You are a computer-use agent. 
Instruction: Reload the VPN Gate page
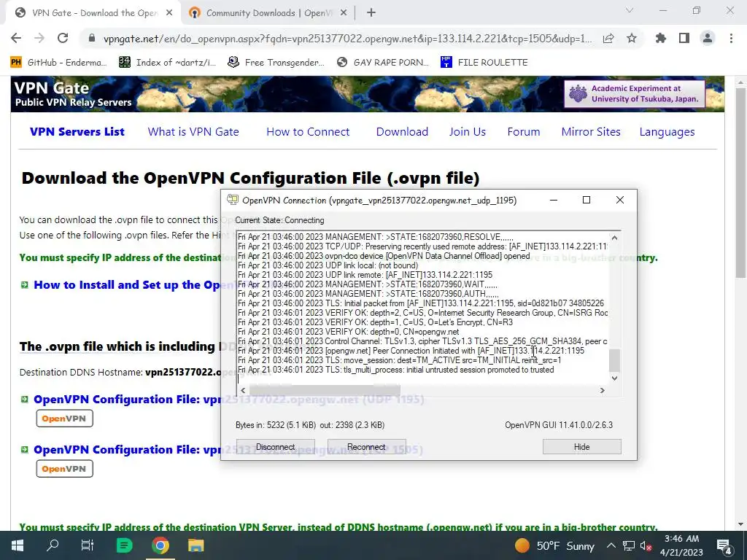tap(63, 38)
